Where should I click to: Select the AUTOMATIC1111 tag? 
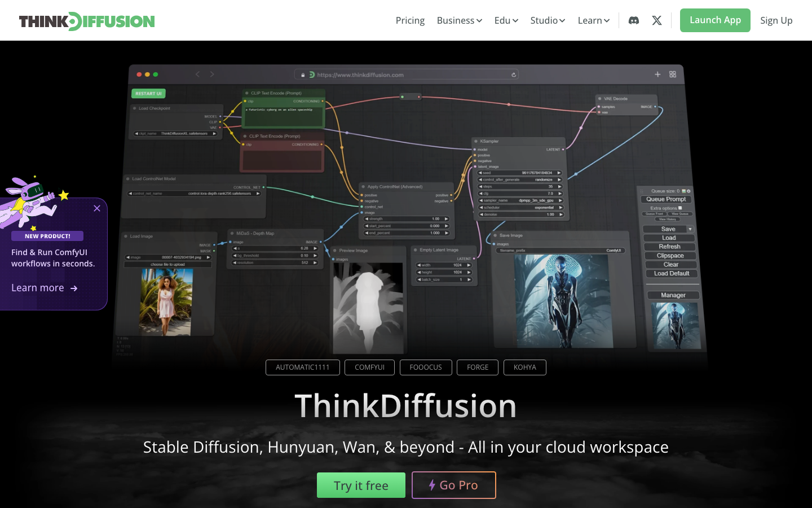303,367
